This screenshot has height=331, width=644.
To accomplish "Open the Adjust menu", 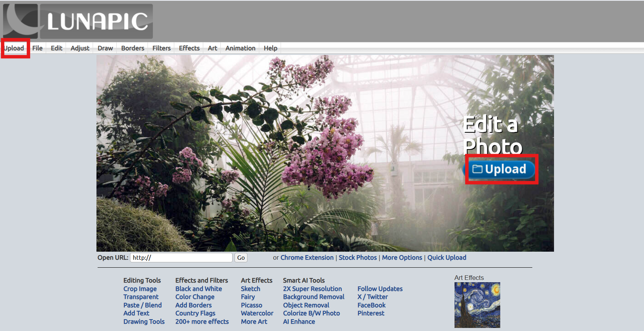I will pyautogui.click(x=80, y=48).
